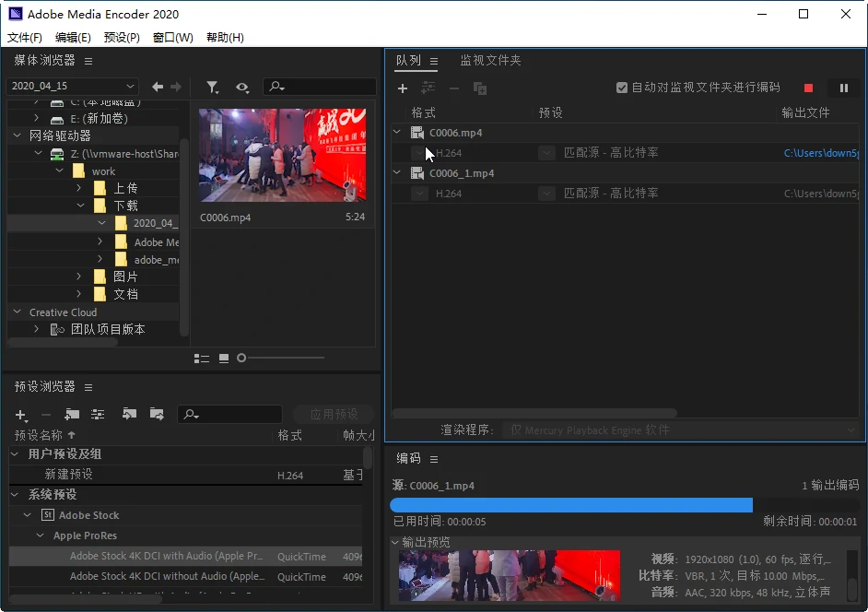Open the 预设(P) menu
The height and width of the screenshot is (612, 868).
122,38
